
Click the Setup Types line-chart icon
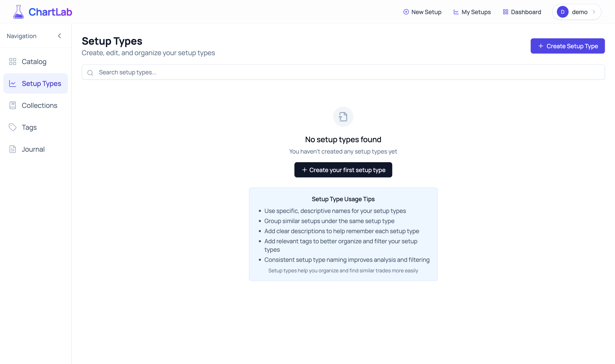coord(12,83)
